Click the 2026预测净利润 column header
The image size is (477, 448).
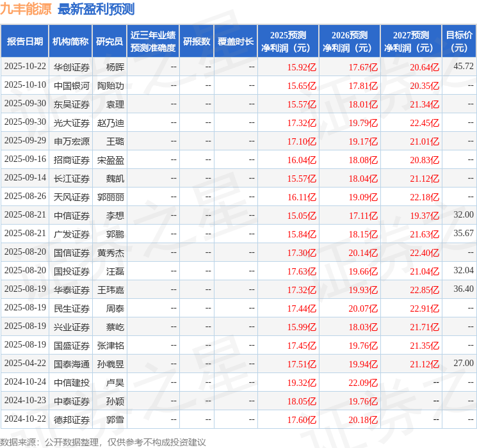(349, 42)
